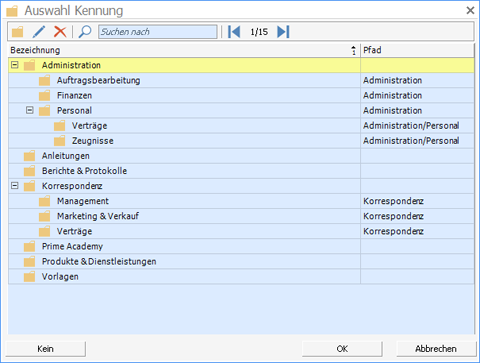Click the Pfad column header

coord(417,50)
